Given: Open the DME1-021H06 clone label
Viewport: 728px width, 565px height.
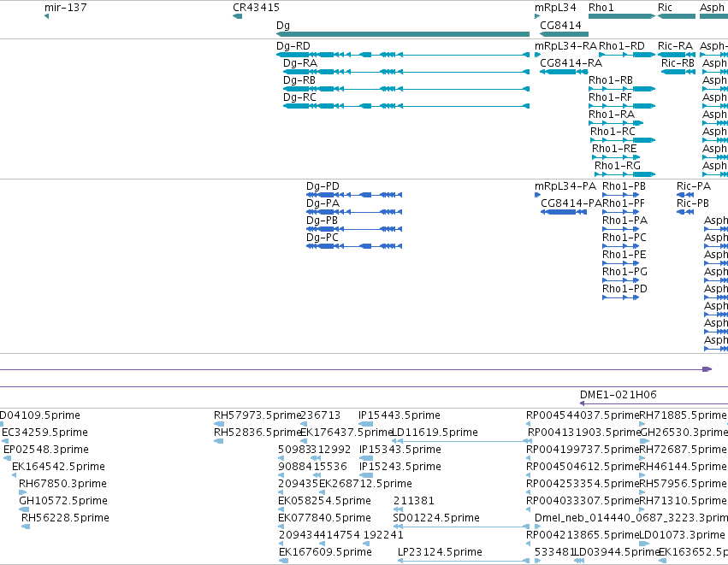Looking at the screenshot, I should (619, 395).
